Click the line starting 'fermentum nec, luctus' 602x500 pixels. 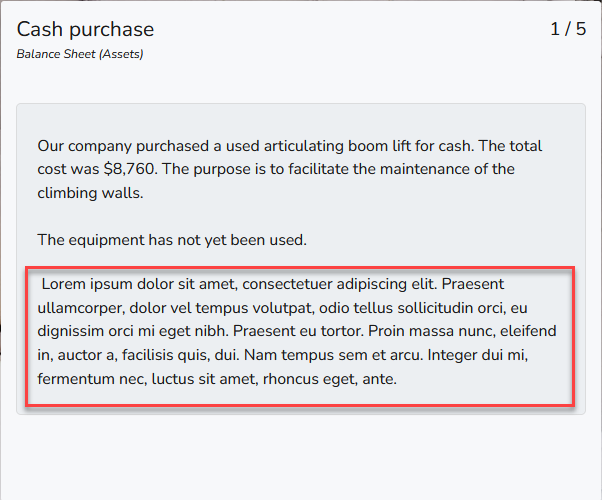tap(217, 379)
